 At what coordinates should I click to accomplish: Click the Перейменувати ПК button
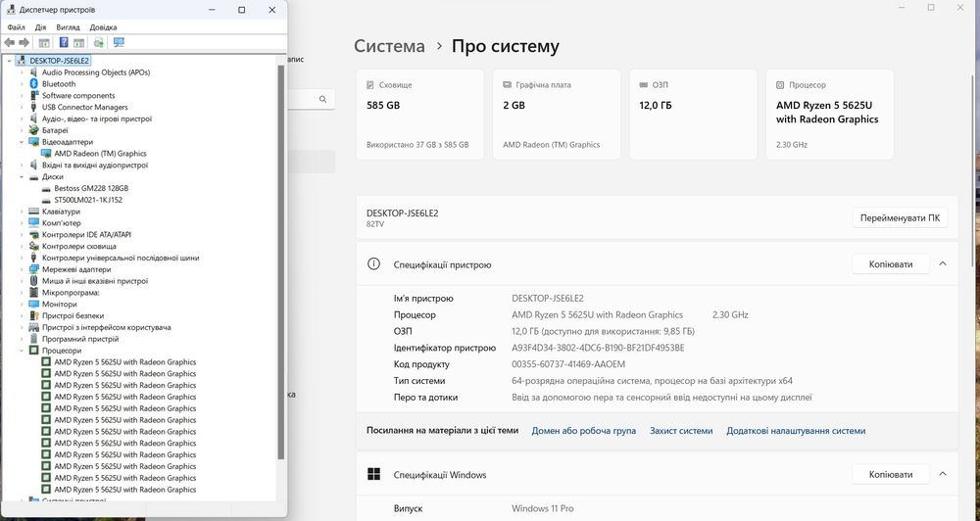click(900, 218)
